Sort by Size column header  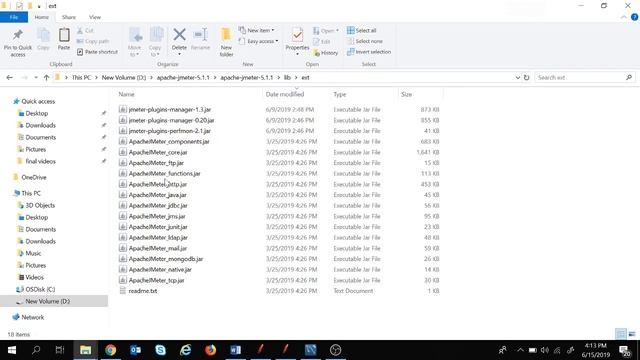pyautogui.click(x=407, y=94)
